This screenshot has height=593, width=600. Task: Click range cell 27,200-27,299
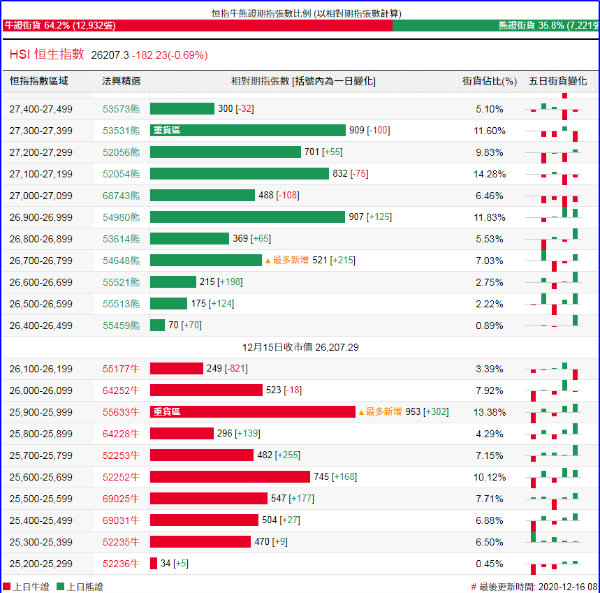pyautogui.click(x=41, y=152)
